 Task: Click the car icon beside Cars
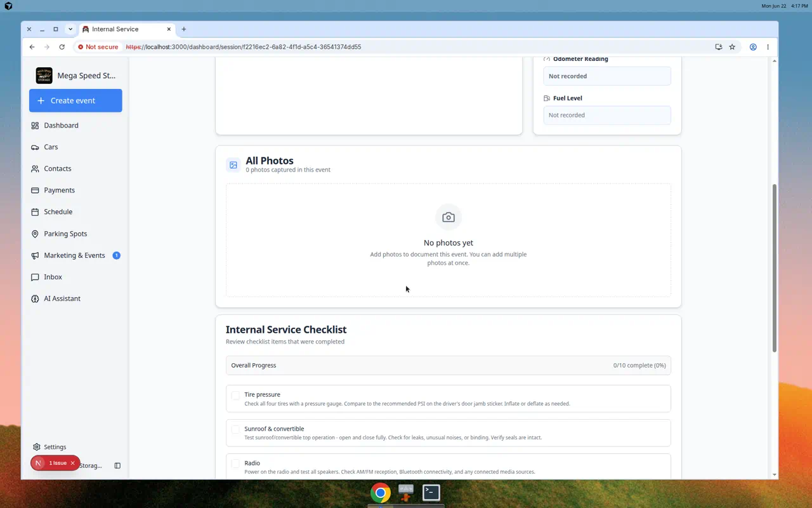35,147
